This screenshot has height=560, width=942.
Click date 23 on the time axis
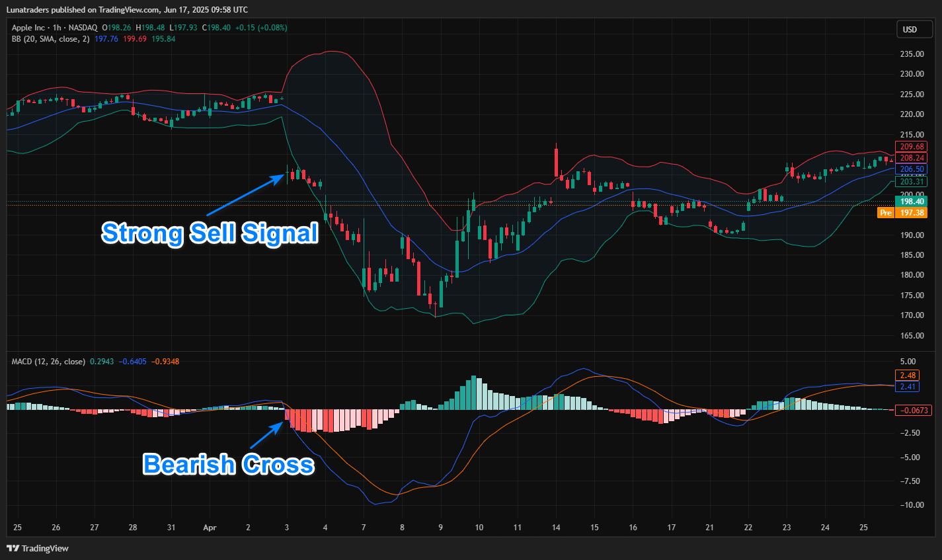(787, 528)
